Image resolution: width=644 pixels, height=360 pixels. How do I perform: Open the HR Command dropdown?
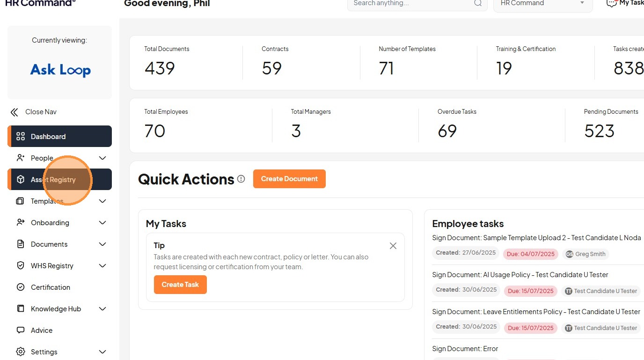tap(543, 3)
